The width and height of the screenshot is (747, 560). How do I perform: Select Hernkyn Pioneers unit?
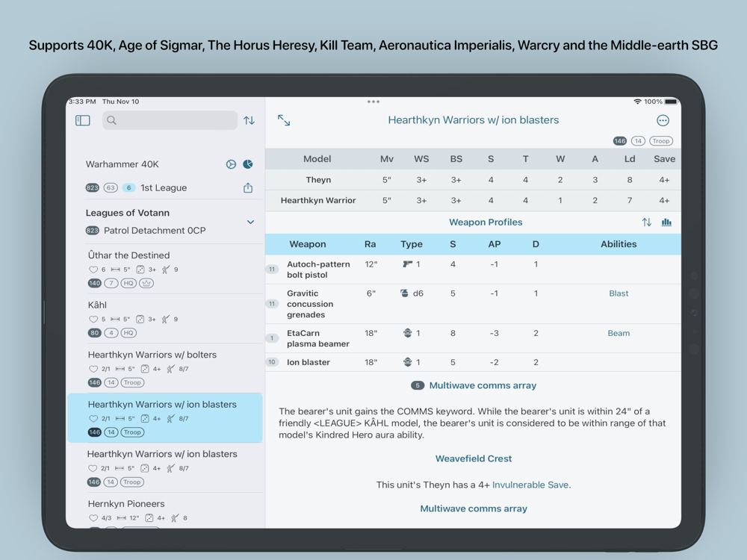click(165, 511)
